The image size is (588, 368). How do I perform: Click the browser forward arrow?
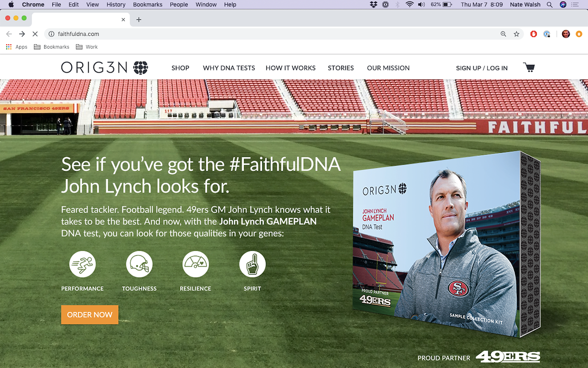[x=22, y=34]
